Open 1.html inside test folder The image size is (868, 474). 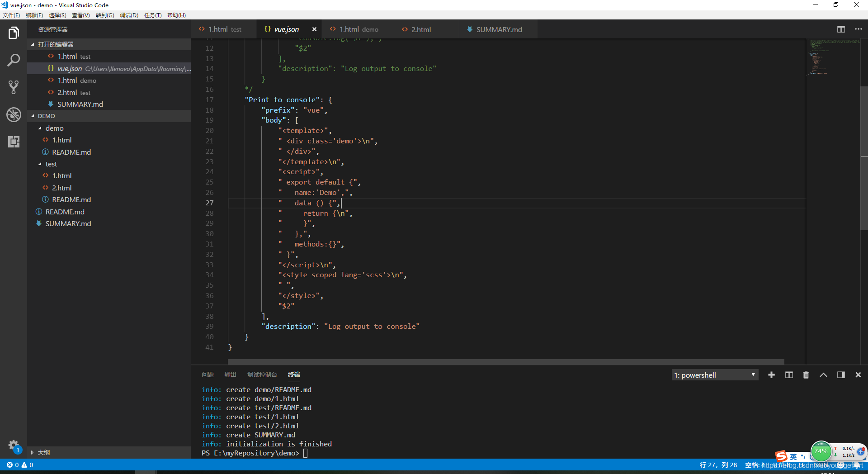coord(109,175)
